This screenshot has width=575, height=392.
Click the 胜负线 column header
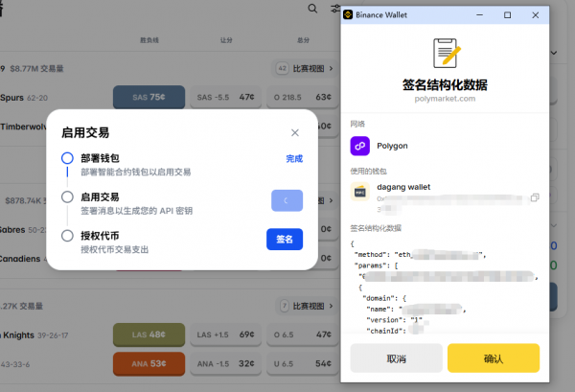tap(149, 40)
